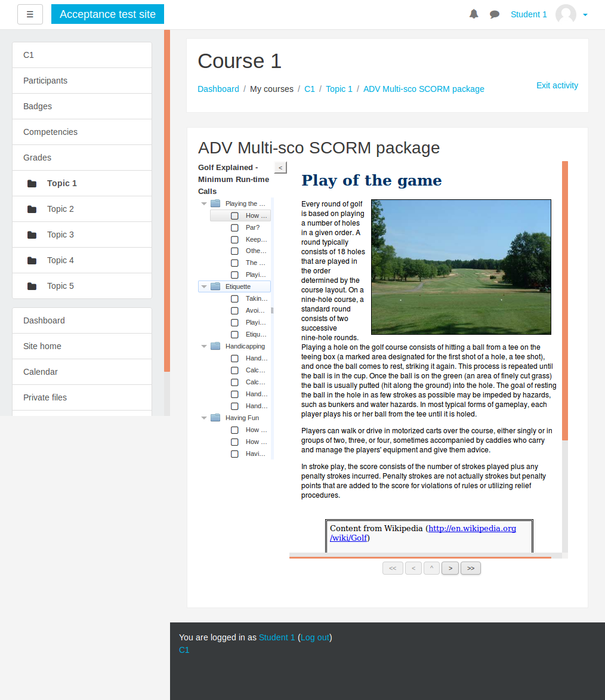Collapse the Having Fun tree section
605x700 pixels.
tap(204, 418)
